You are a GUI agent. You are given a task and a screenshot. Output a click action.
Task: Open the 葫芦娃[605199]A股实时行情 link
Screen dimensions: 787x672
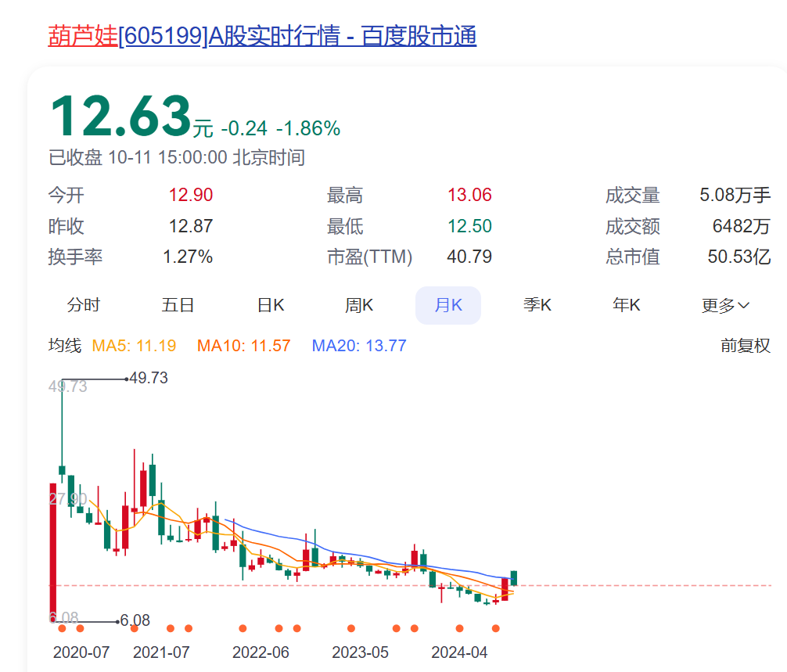[x=262, y=36]
